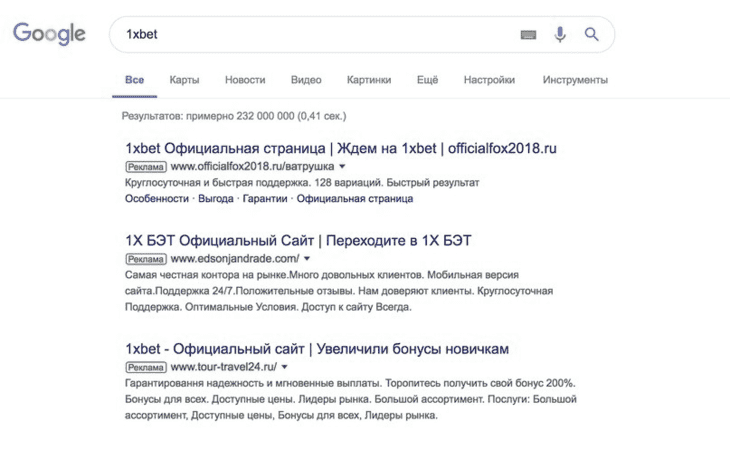
Task: Click the magnifying glass search icon
Action: tap(592, 34)
